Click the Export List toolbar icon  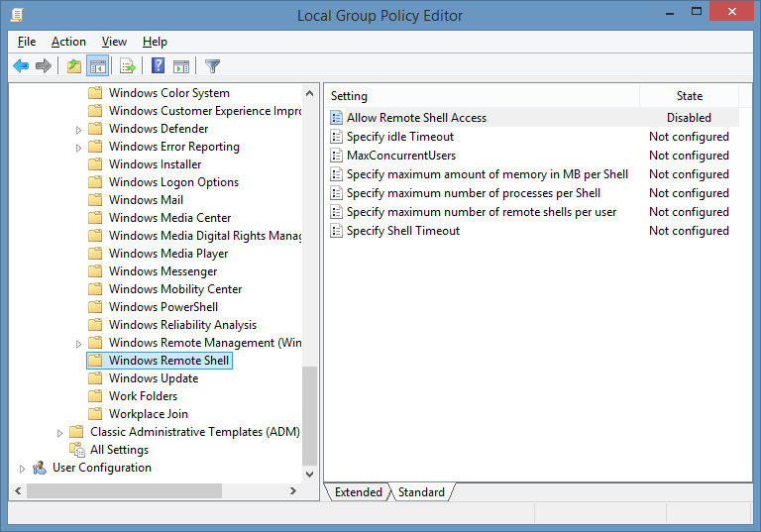[128, 65]
